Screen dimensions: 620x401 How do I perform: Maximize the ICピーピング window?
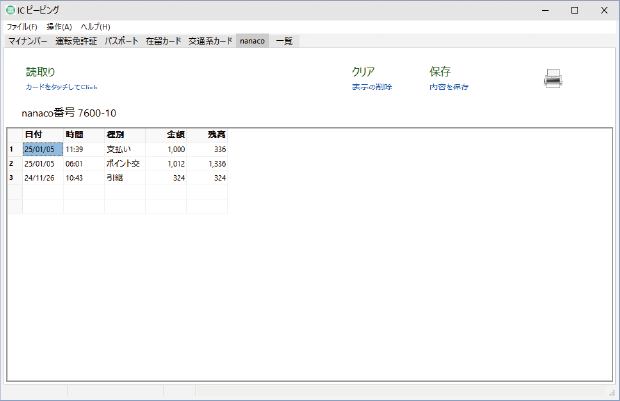pos(574,10)
